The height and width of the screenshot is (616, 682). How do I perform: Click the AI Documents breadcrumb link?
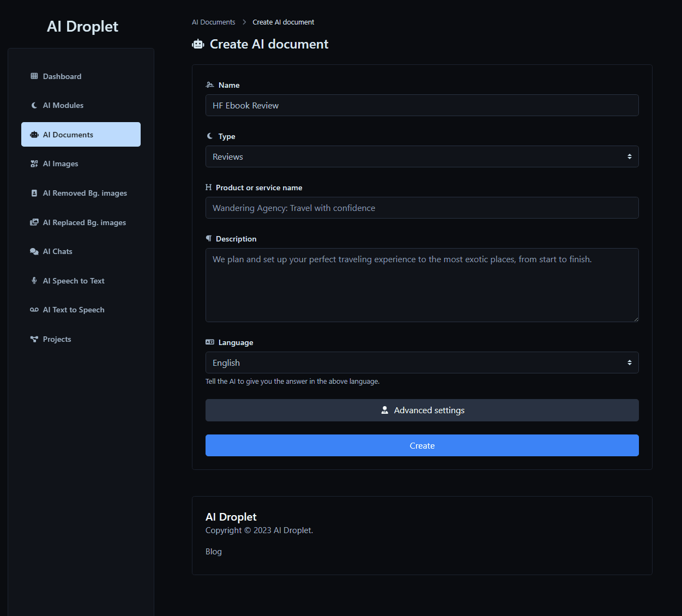coord(214,22)
